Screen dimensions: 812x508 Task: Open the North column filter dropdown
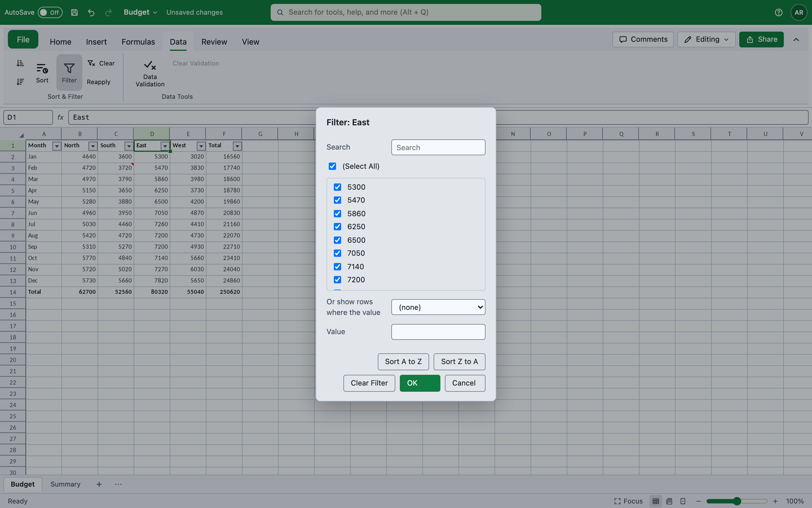pos(92,146)
